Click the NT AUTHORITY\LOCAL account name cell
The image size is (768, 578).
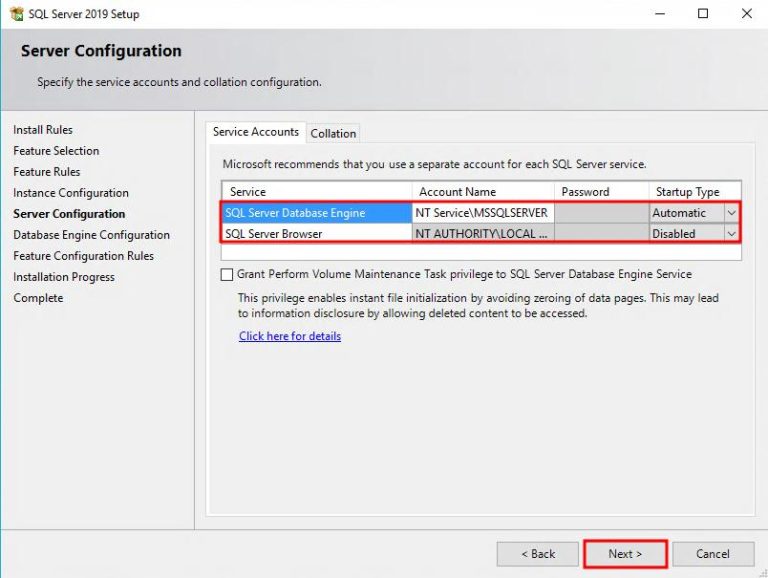point(483,234)
